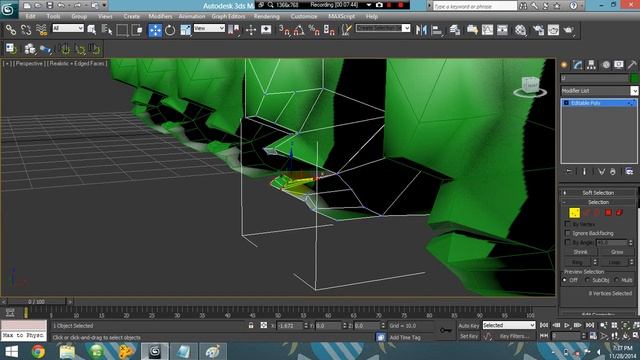Click the Auto Key button
The image size is (640, 360).
pos(469,326)
